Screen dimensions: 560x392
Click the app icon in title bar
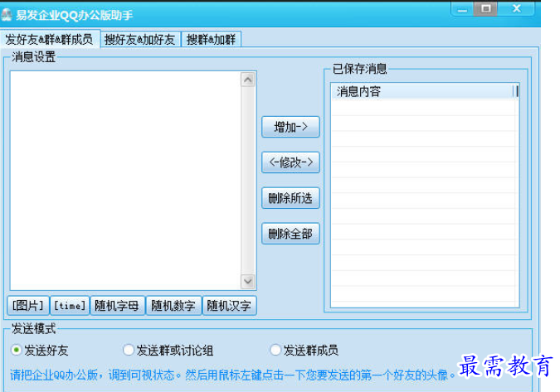7,15
